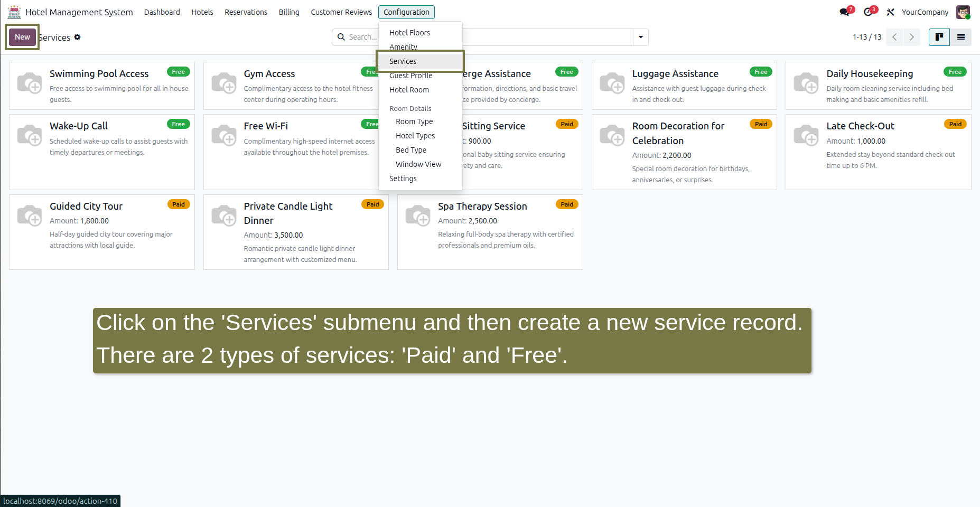The width and height of the screenshot is (980, 507).
Task: Select Hotel Room menu entry
Action: point(421,90)
